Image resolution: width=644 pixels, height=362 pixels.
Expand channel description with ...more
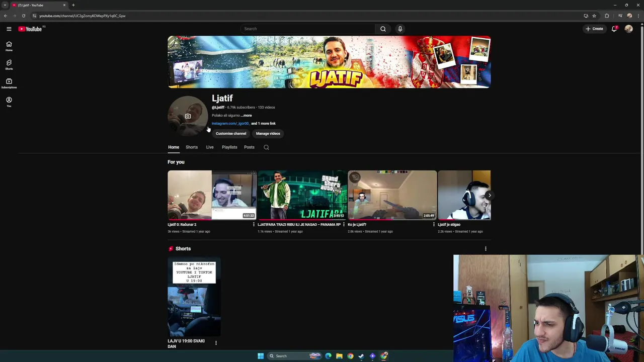pos(246,116)
